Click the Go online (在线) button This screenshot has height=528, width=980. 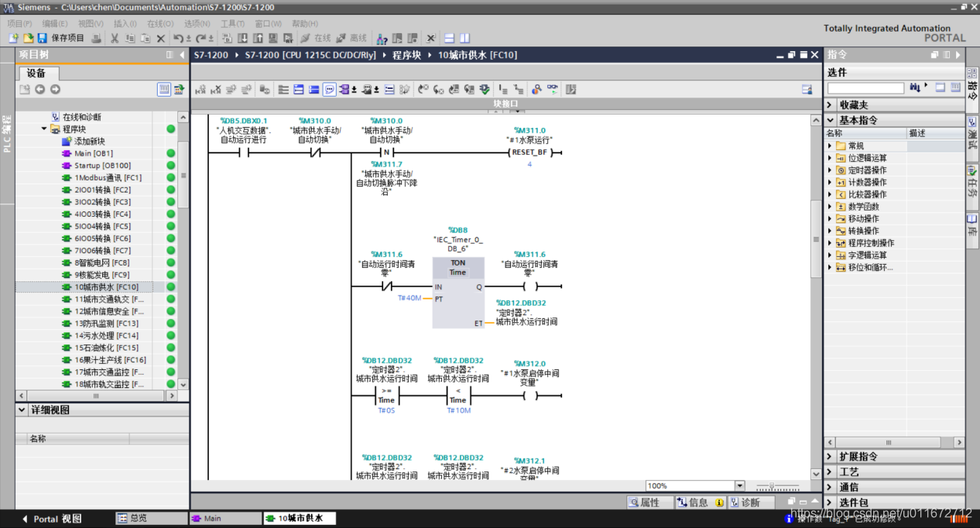pos(315,38)
